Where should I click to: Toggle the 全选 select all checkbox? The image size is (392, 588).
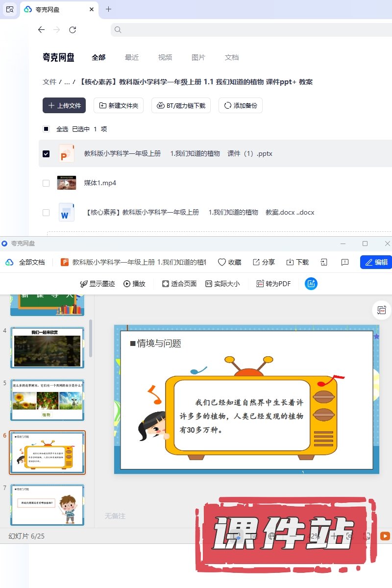[x=46, y=129]
